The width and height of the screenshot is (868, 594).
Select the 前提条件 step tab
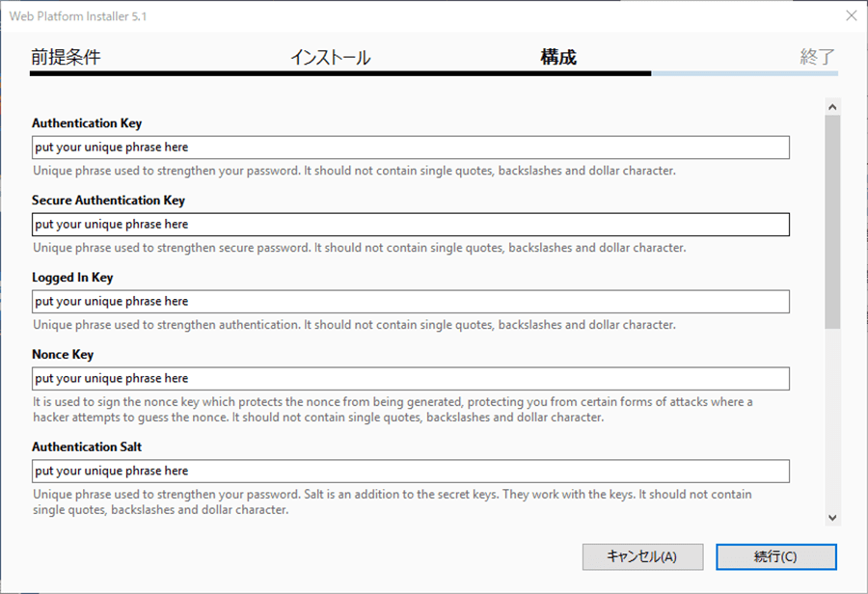tap(66, 57)
